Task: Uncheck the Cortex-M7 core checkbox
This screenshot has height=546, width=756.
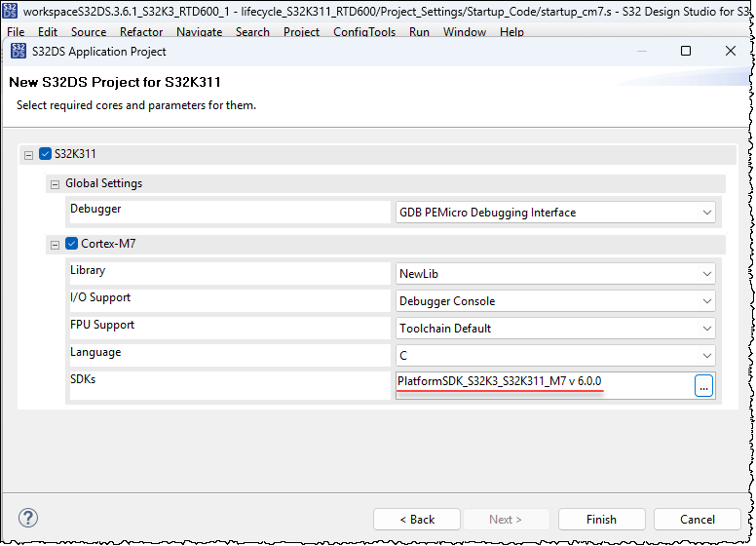Action: coord(71,244)
